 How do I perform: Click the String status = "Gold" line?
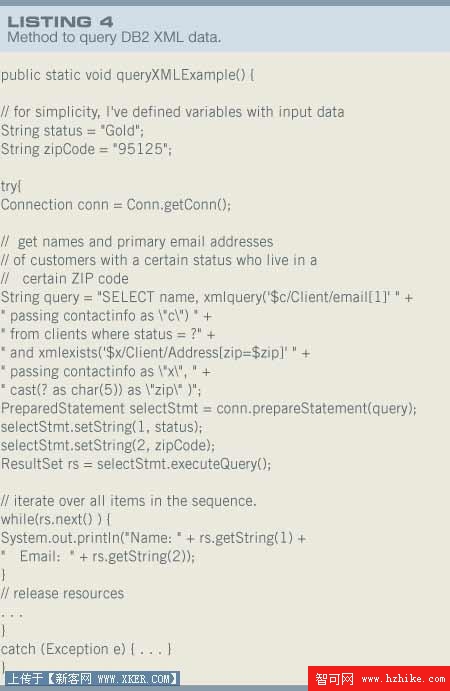pyautogui.click(x=72, y=131)
